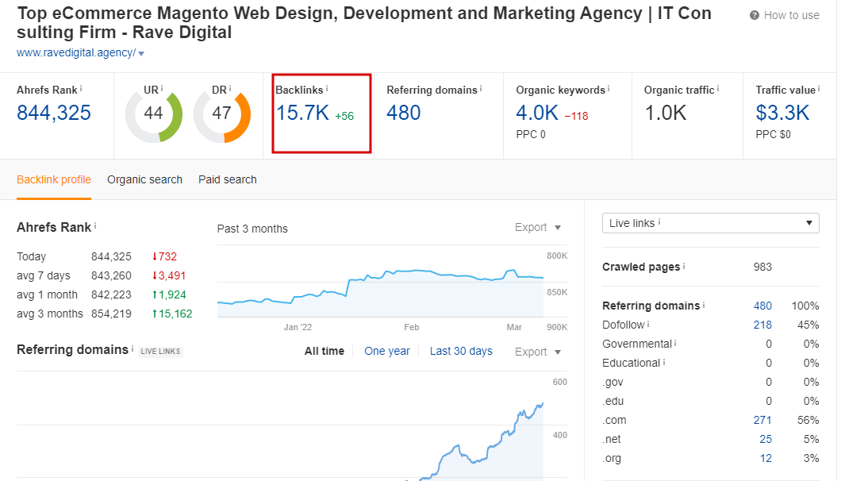
Task: Expand the www.ravedigital.agency domain dropdown
Action: click(x=141, y=53)
